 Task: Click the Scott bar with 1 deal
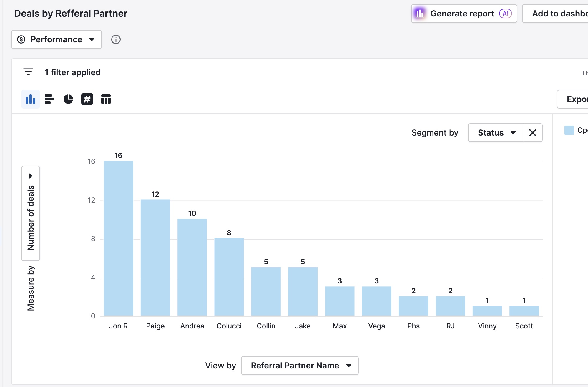pyautogui.click(x=524, y=311)
